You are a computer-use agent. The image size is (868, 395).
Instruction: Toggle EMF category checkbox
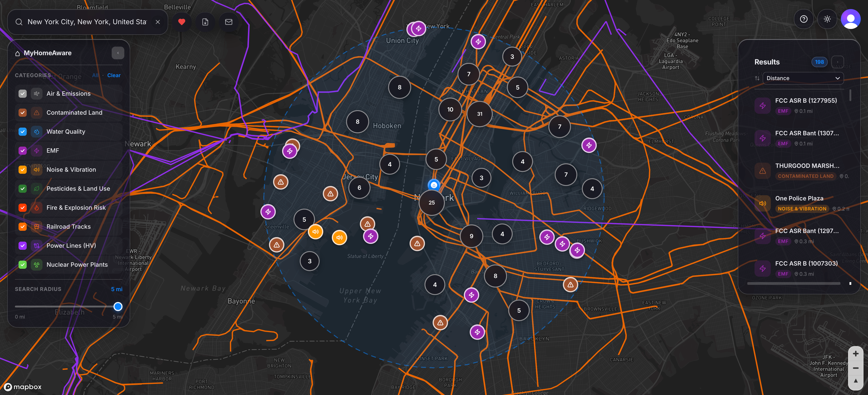click(x=23, y=151)
